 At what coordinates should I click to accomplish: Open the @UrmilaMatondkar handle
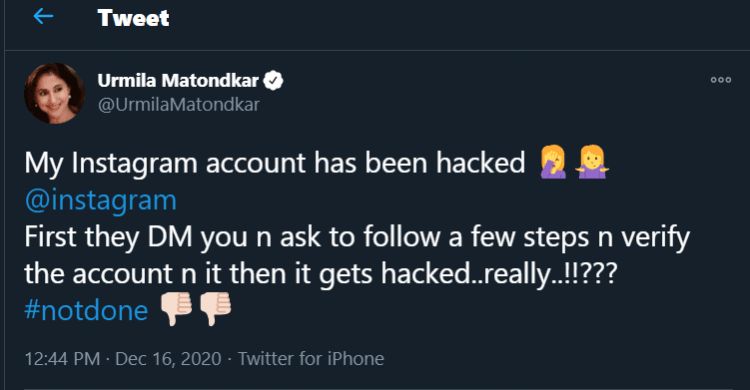[x=178, y=104]
